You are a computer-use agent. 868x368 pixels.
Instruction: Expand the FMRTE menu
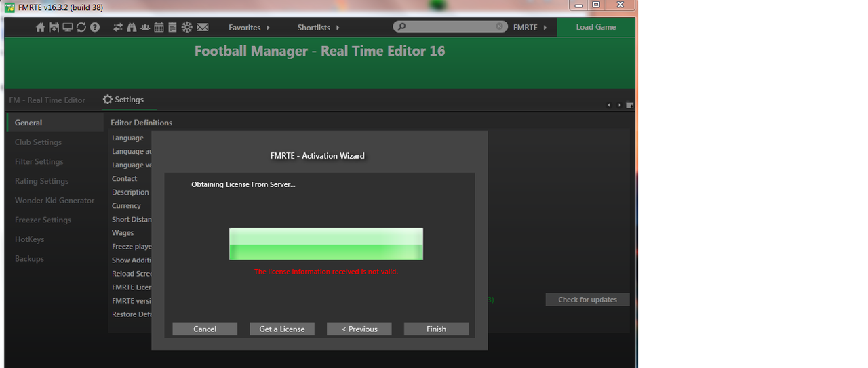(x=530, y=28)
